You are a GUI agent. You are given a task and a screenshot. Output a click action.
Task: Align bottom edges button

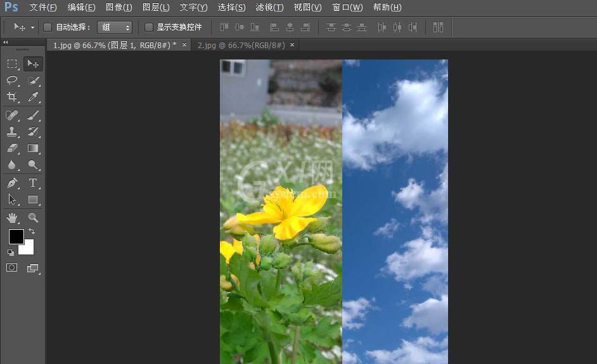click(255, 27)
